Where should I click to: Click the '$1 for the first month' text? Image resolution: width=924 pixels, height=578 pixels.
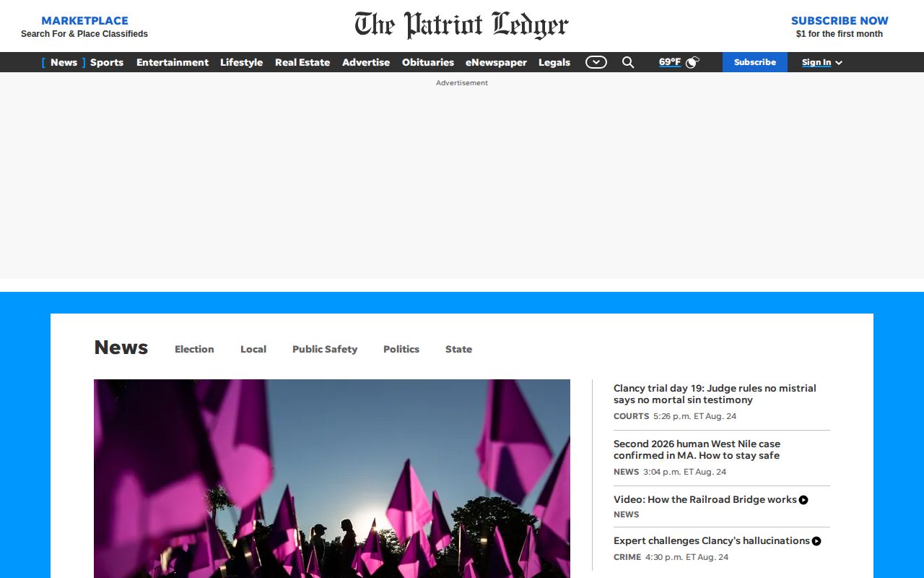pos(840,34)
